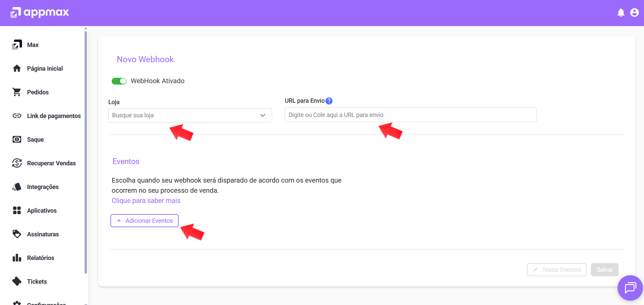
Task: Expand the Loja dropdown chevron
Action: coord(263,115)
